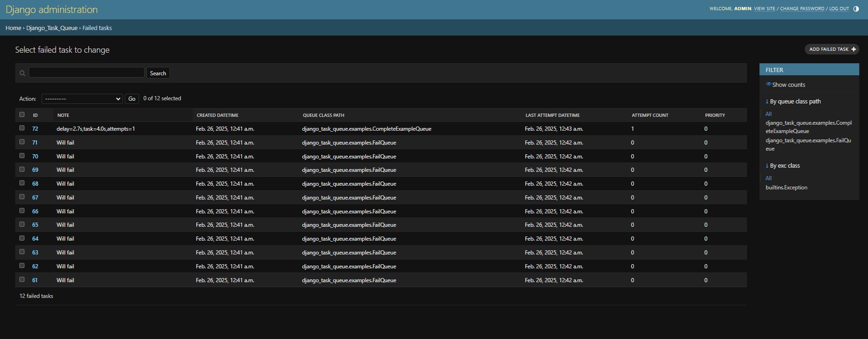The image size is (868, 339).
Task: Sort by Priority column header
Action: (715, 115)
